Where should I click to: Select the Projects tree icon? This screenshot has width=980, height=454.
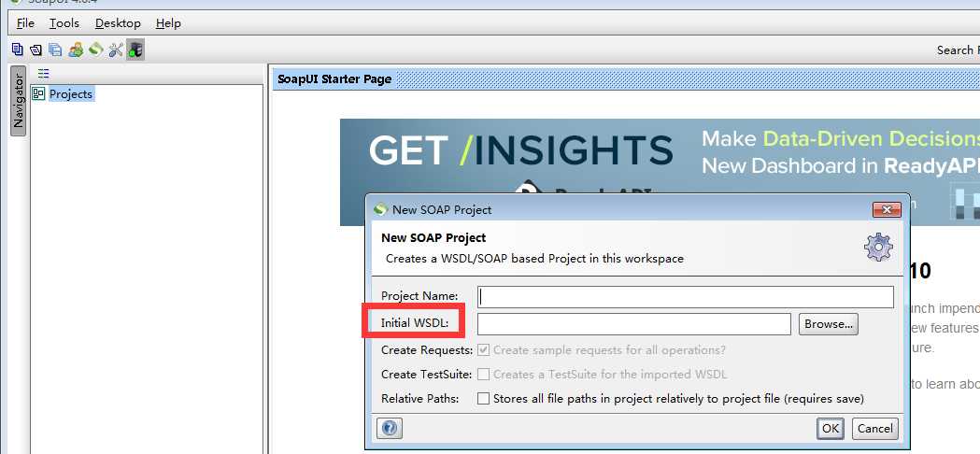[38, 93]
